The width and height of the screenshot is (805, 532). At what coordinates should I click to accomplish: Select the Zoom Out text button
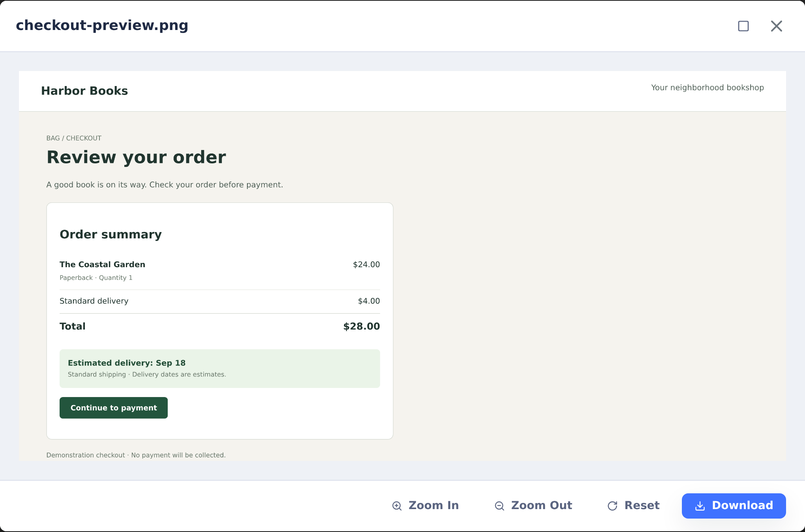click(533, 506)
